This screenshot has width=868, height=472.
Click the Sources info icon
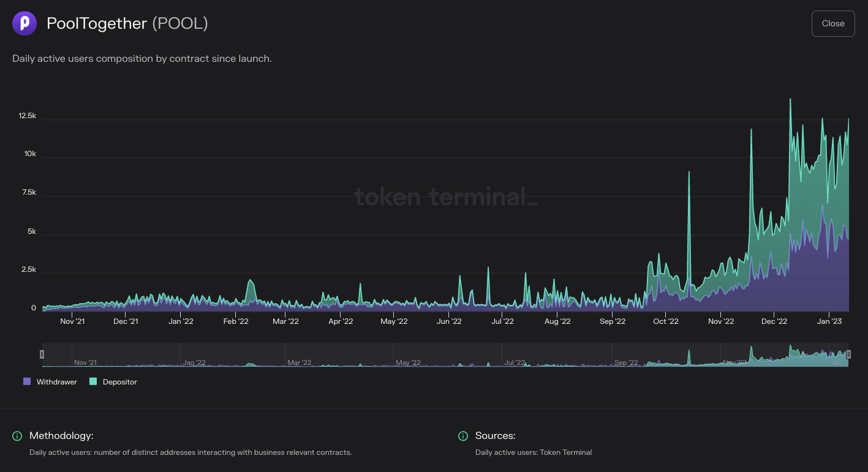point(463,436)
